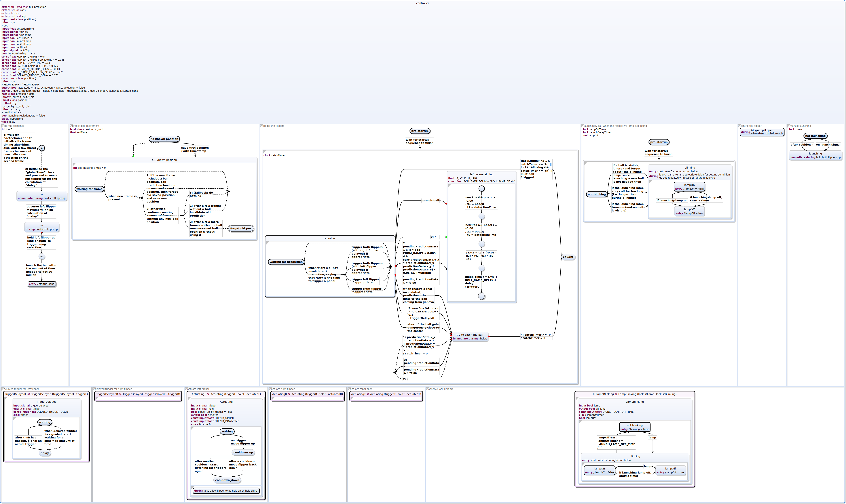The height and width of the screenshot is (504, 846).
Task: Click the "LLLampBlinking @ LampBlinking" state title
Action: 635,394
